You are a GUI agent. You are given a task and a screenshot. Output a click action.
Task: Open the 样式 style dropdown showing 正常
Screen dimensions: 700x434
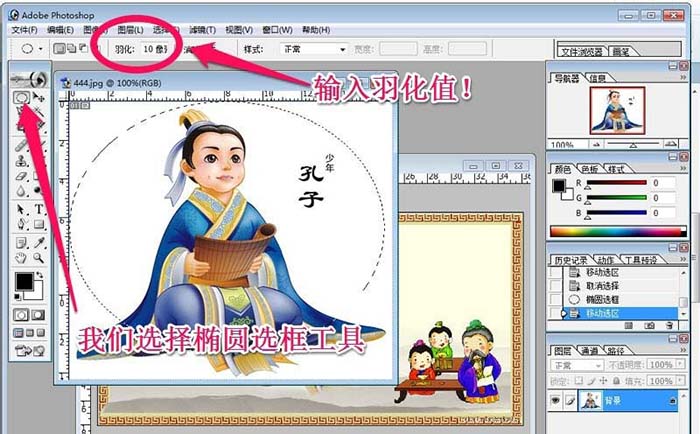pyautogui.click(x=313, y=49)
